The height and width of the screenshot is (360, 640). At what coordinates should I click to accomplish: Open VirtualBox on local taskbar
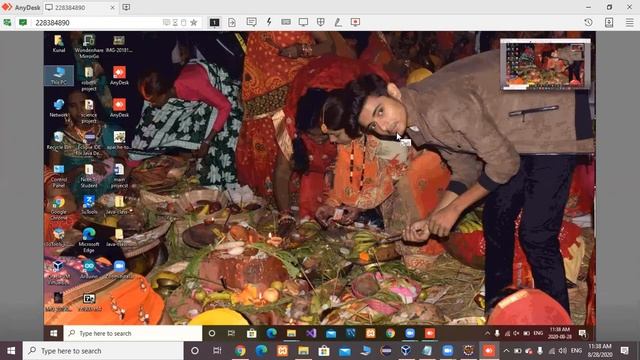point(406,351)
